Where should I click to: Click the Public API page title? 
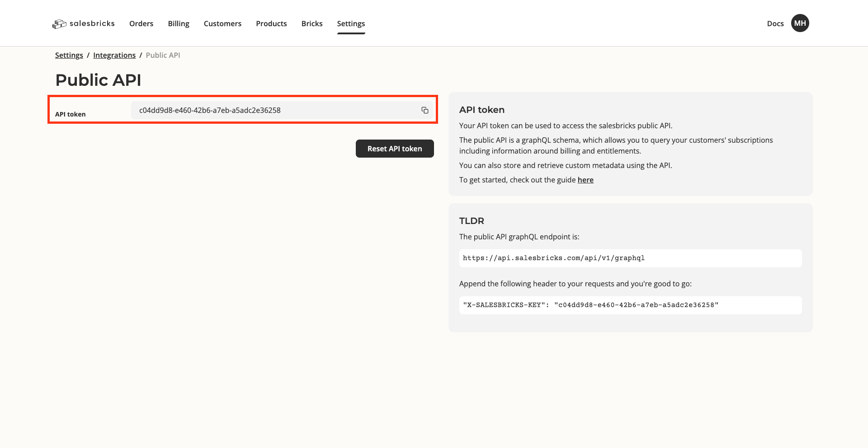98,80
